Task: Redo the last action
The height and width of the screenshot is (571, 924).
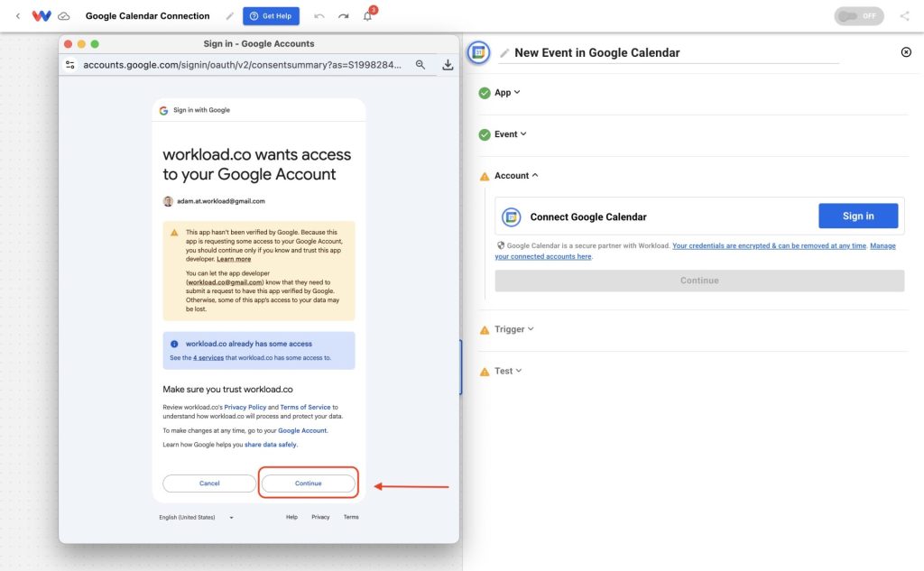Action: tap(344, 16)
